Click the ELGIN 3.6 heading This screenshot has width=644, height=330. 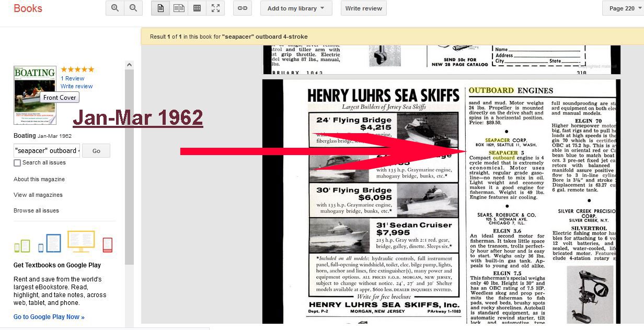pyautogui.click(x=507, y=230)
